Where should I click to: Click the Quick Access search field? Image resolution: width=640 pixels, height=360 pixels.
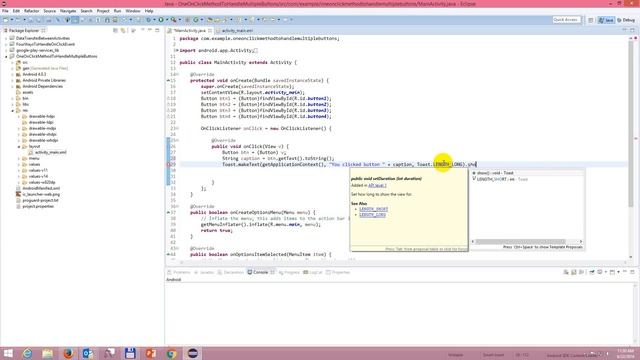point(567,20)
